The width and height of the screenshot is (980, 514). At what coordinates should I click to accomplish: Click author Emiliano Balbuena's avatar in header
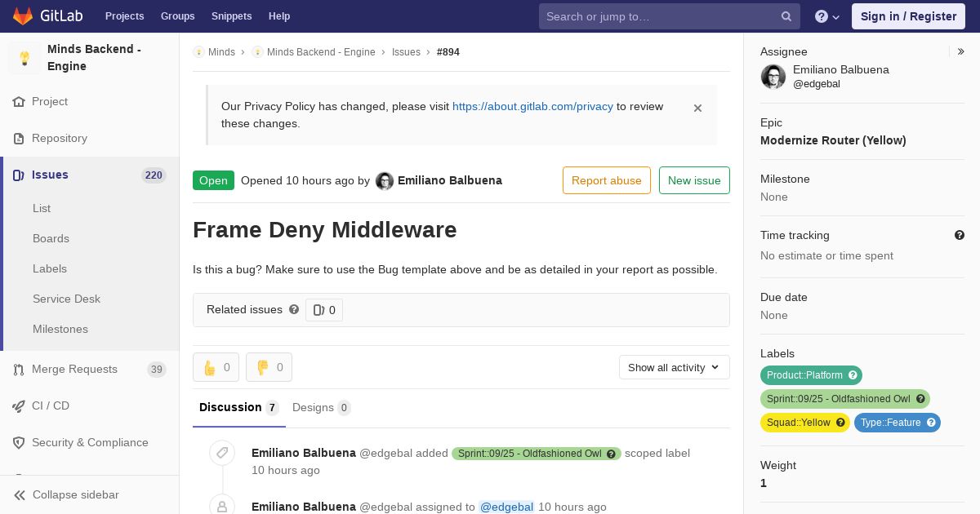point(385,181)
